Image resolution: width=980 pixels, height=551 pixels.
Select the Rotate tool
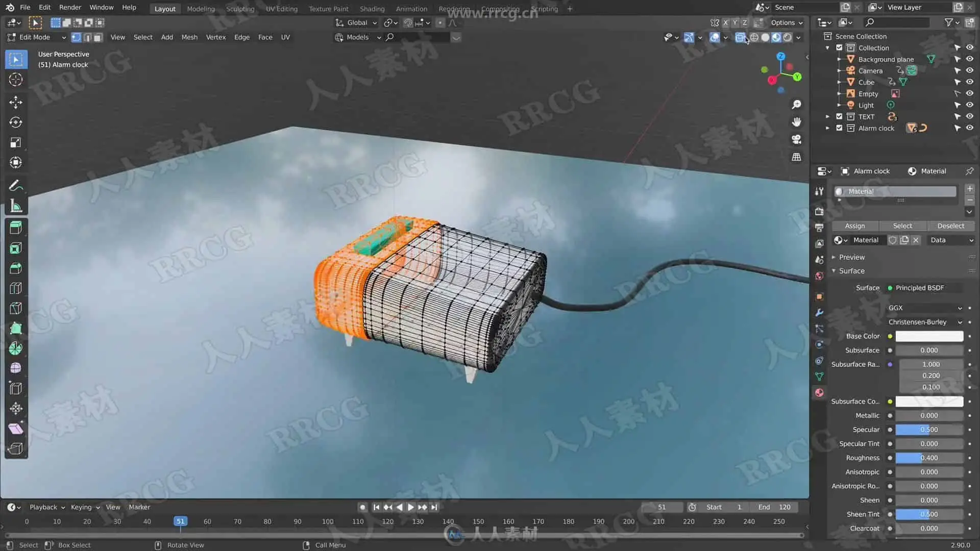pyautogui.click(x=15, y=122)
